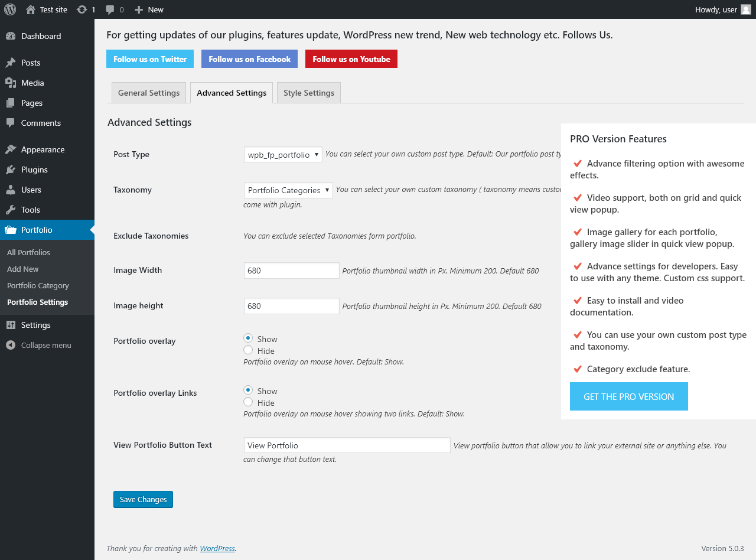Click the Media library sidebar icon

[x=11, y=83]
